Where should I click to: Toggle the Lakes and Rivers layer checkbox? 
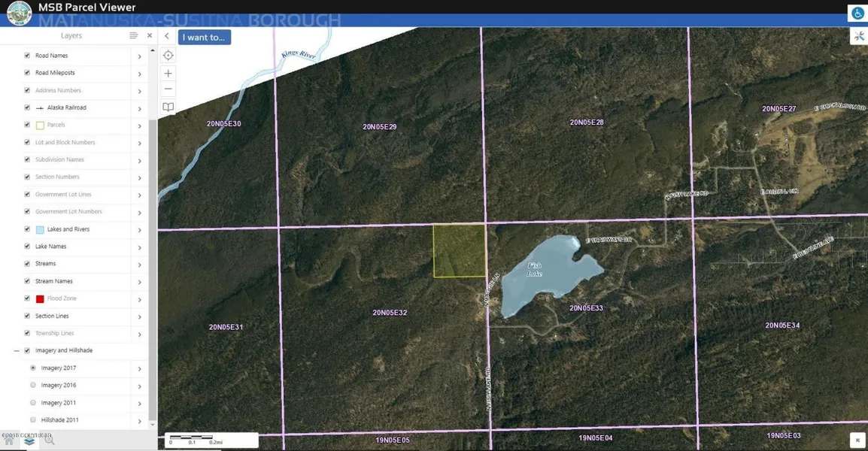pos(27,229)
